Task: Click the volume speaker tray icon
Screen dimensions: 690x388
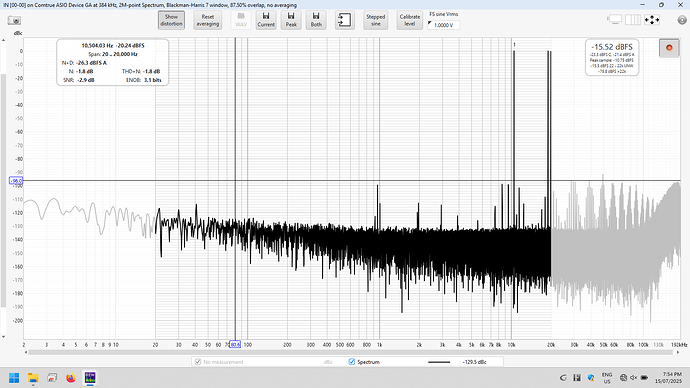Action: point(634,377)
